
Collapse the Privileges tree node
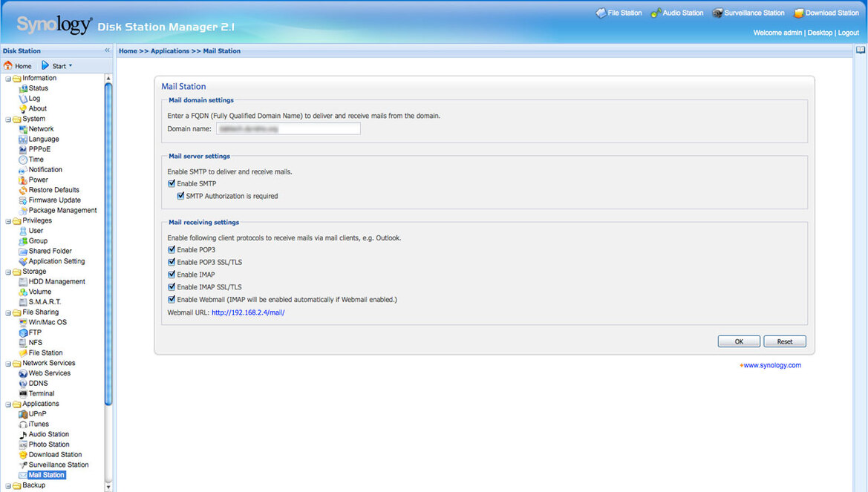(x=8, y=221)
